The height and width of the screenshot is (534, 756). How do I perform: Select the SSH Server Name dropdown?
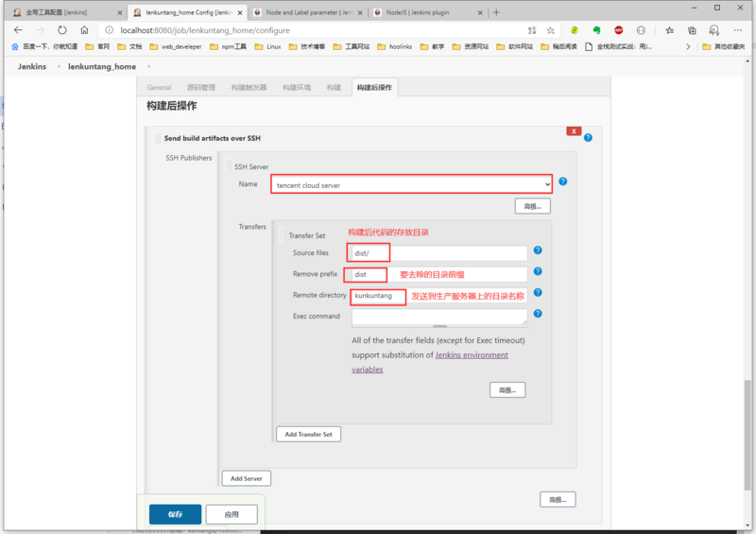[411, 184]
